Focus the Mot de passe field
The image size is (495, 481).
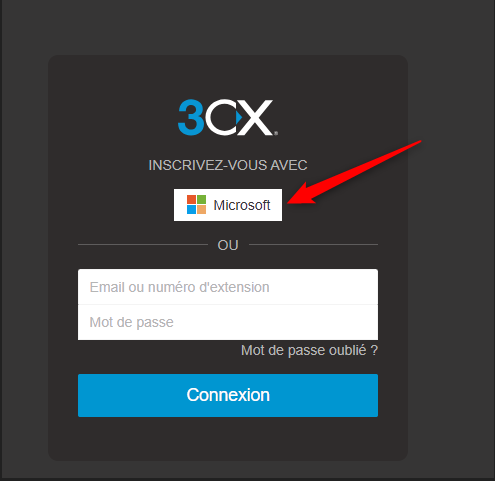coord(228,322)
